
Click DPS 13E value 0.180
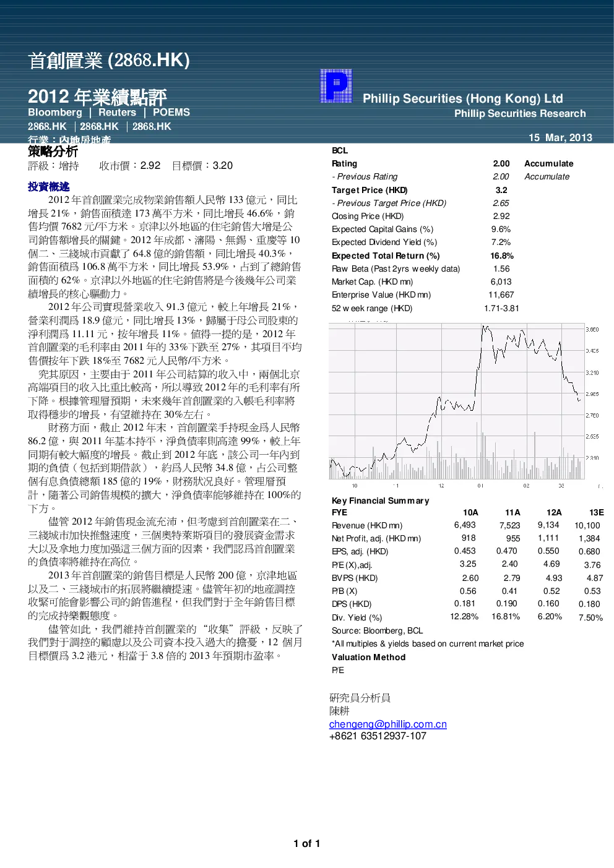click(590, 604)
